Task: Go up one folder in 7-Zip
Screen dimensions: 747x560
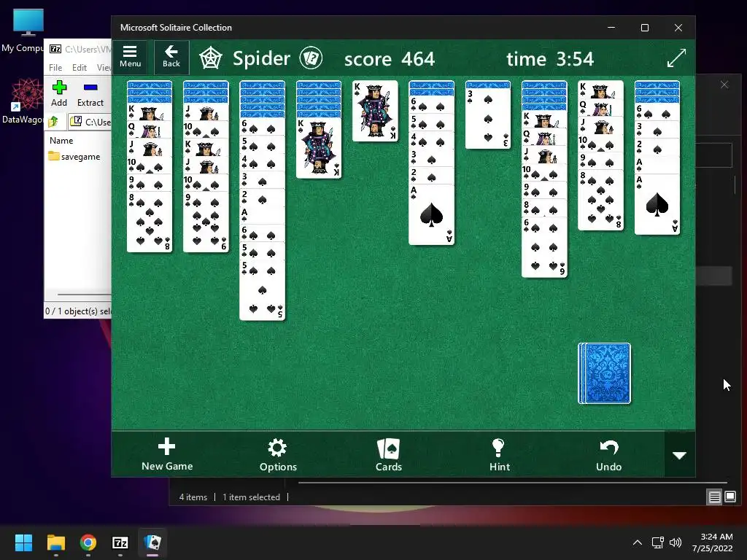Action: tap(53, 122)
